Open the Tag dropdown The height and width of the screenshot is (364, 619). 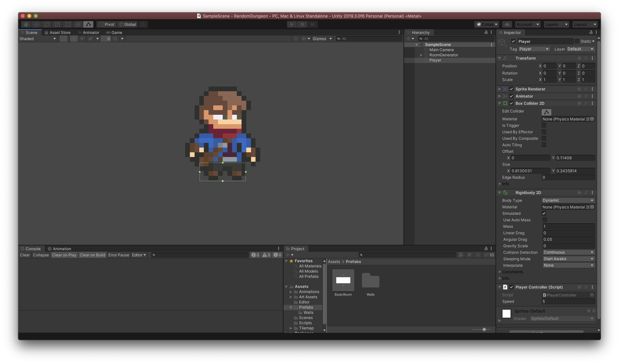534,49
